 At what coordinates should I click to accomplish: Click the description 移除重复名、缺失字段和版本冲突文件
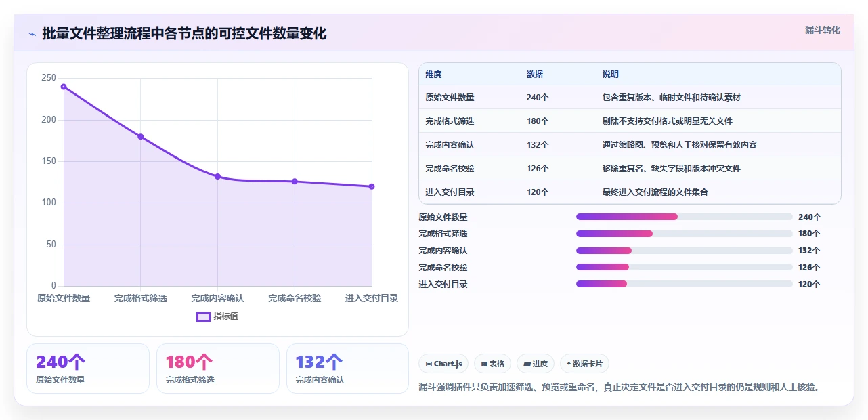point(671,169)
